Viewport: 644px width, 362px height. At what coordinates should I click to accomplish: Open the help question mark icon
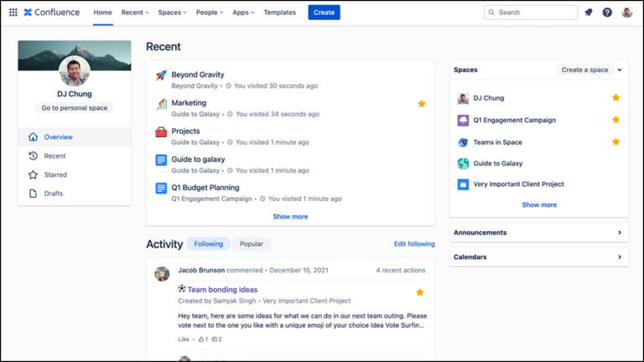tap(607, 13)
